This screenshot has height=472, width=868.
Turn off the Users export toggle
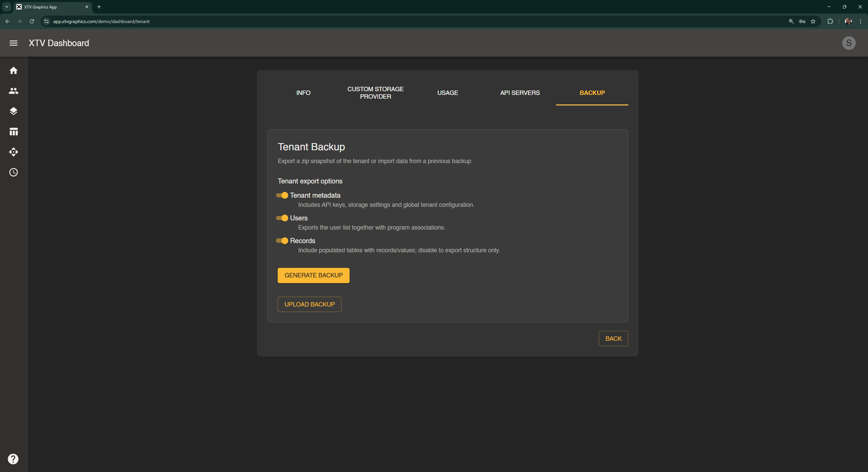tap(282, 218)
